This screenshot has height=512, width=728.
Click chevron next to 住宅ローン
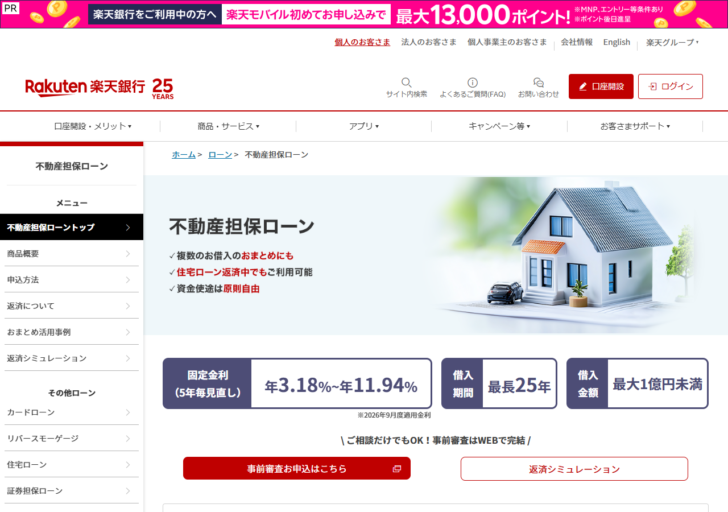click(x=128, y=465)
